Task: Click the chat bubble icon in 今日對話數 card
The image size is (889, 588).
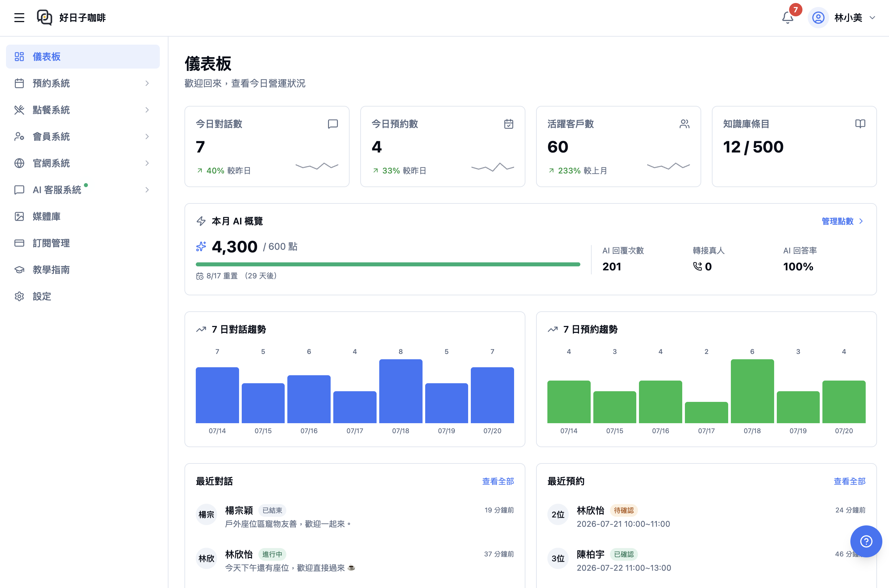Action: click(333, 124)
